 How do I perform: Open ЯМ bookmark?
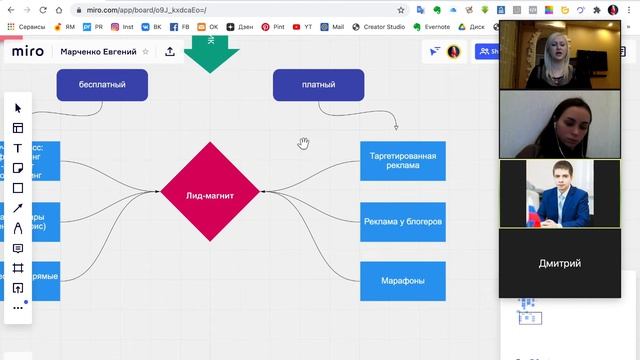64,27
